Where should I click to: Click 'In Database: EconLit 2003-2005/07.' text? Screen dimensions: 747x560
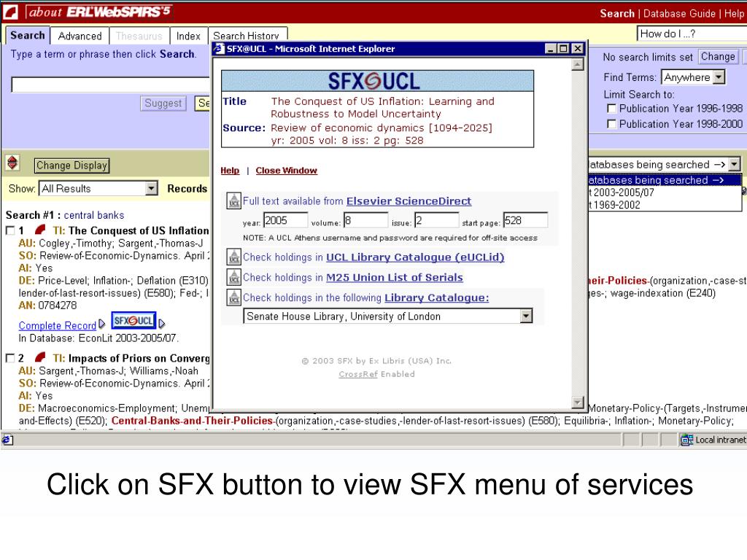point(98,338)
